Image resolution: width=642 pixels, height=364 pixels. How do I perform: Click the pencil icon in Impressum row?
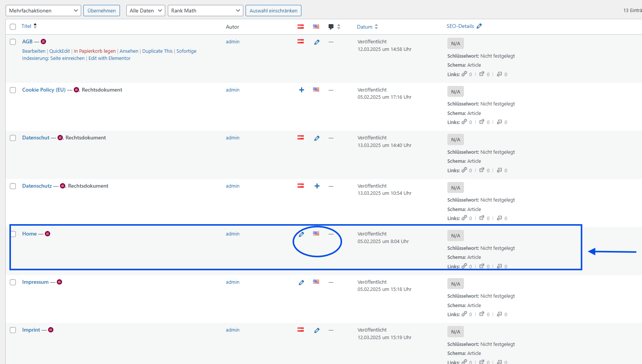301,282
